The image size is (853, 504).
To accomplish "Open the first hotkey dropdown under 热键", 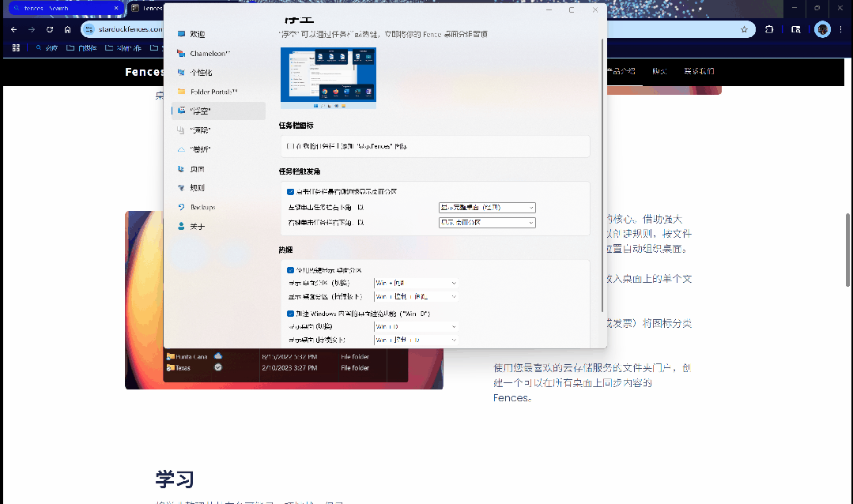I will pos(416,283).
